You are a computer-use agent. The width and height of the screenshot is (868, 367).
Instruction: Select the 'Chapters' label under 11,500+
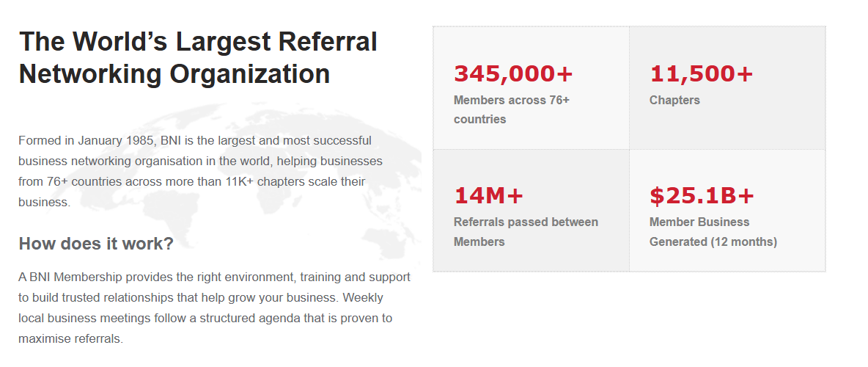pos(674,101)
